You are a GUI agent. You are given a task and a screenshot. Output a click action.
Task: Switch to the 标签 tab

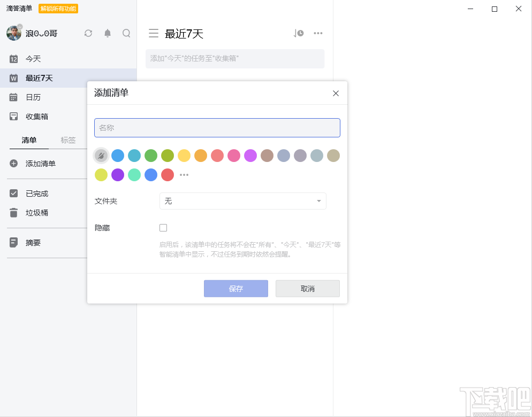69,140
